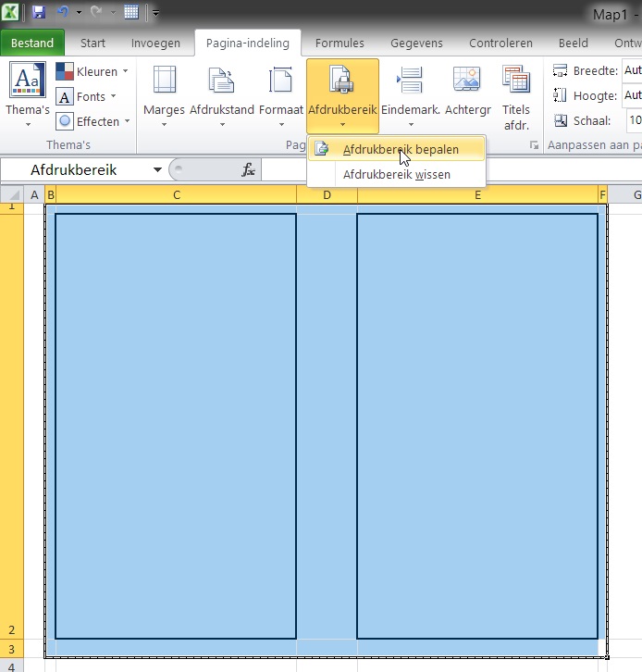The image size is (642, 672).
Task: Click the Save icon in quick access toolbar
Action: click(x=39, y=13)
